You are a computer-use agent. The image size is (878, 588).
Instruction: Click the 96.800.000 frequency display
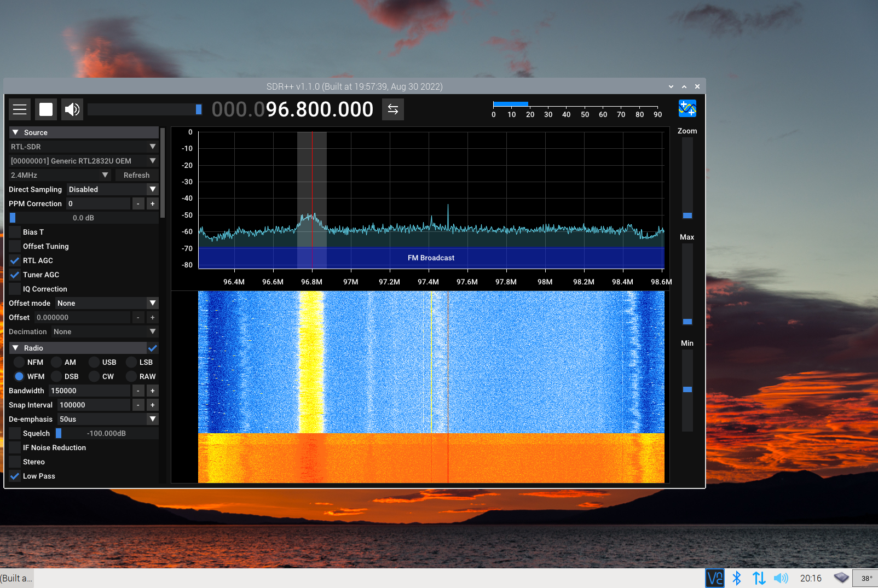pos(320,109)
